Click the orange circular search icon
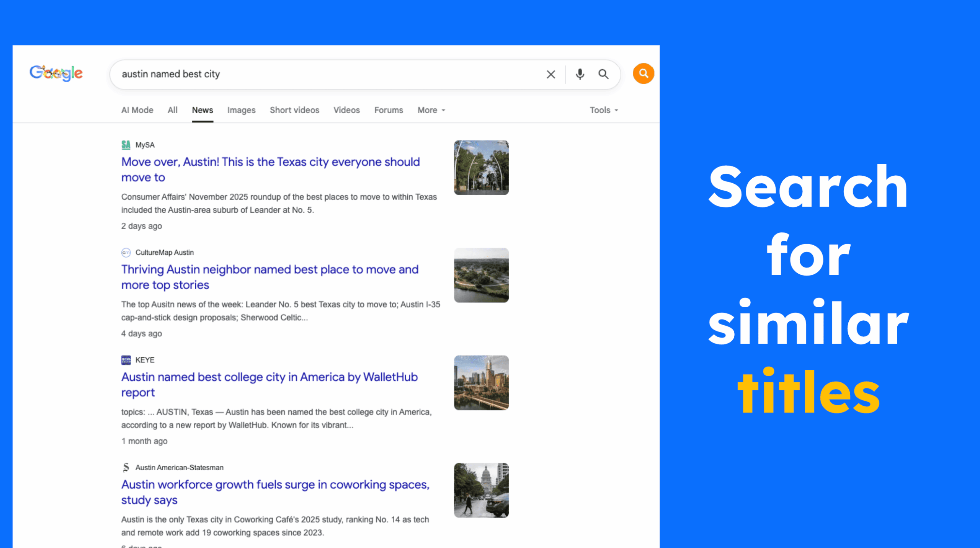The width and height of the screenshot is (980, 548). click(643, 73)
